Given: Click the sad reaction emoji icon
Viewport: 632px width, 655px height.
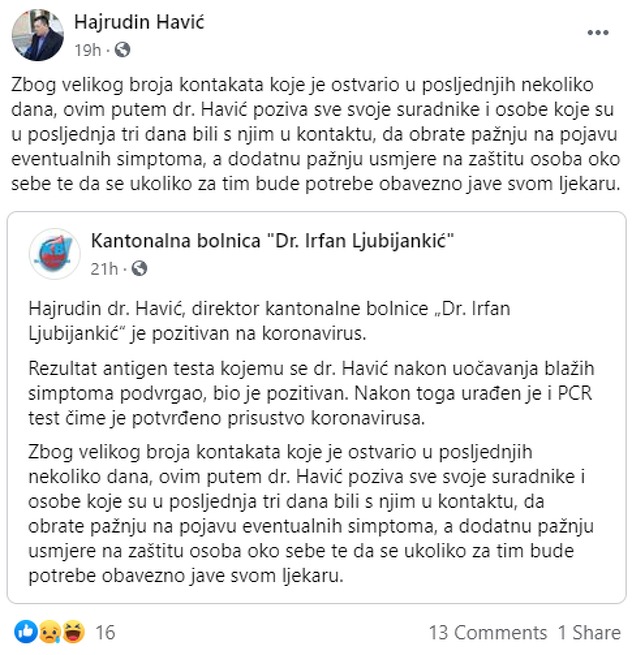Looking at the screenshot, I should [x=50, y=631].
